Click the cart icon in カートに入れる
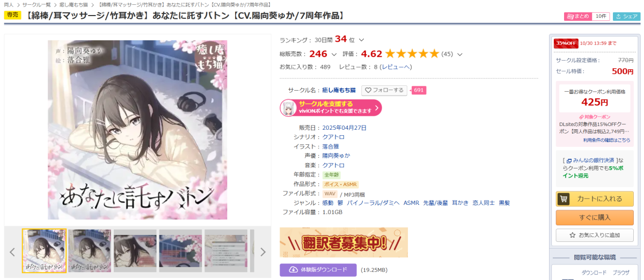This screenshot has height=280, width=644. [563, 199]
